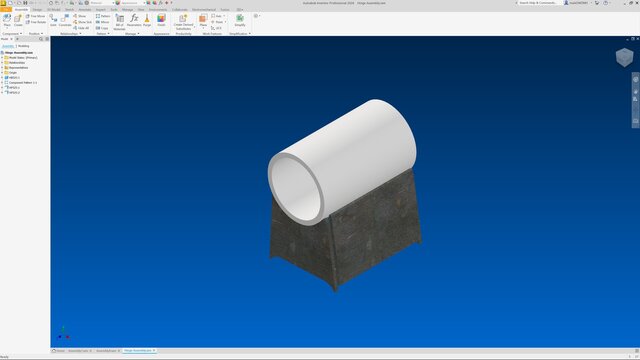640x360 pixels.
Task: Click the Purge tool
Action: [x=147, y=20]
